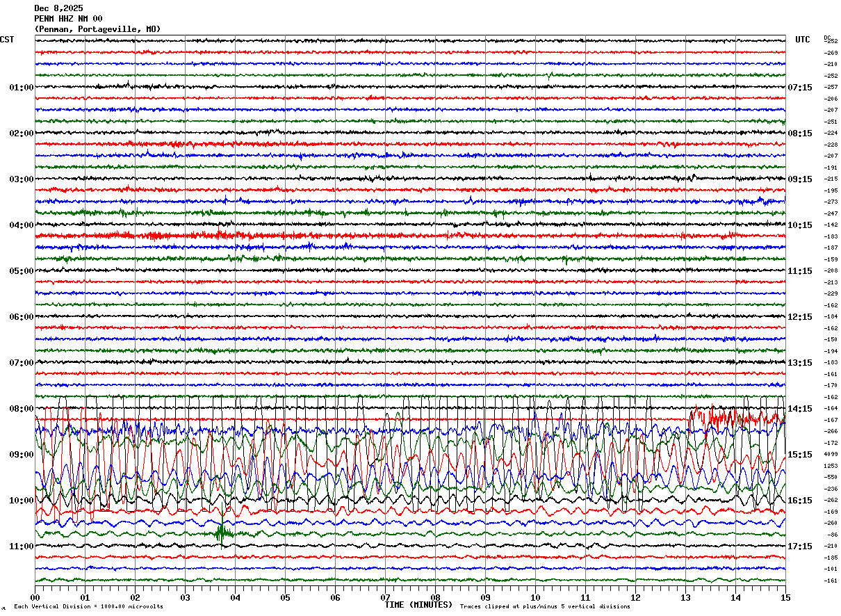Click the 14:15 UTC time label

coord(800,409)
